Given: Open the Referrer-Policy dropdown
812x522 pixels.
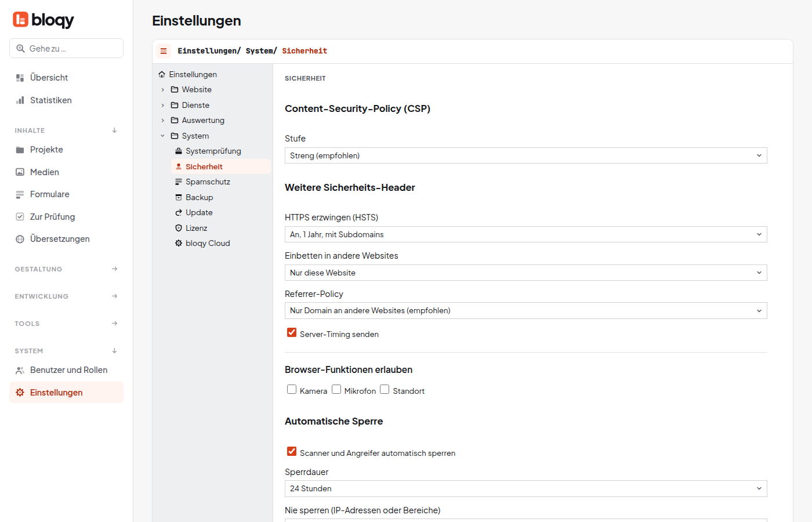Looking at the screenshot, I should [526, 310].
